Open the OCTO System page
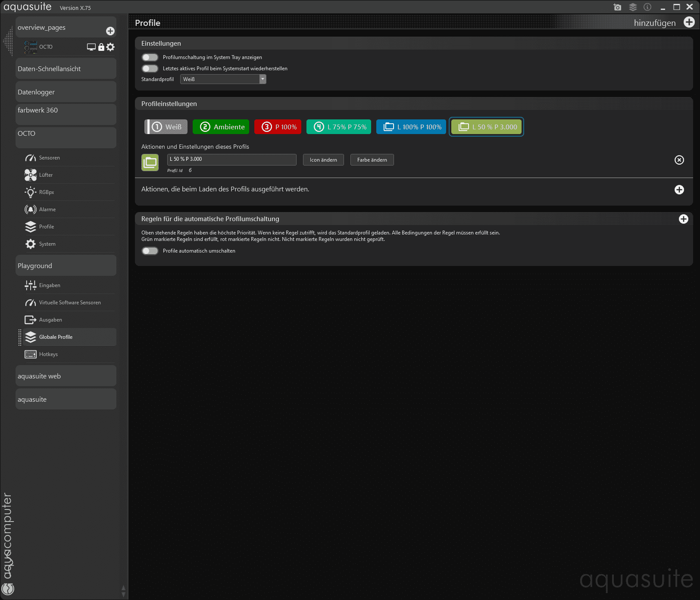Viewport: 700px width, 600px height. pos(69,244)
